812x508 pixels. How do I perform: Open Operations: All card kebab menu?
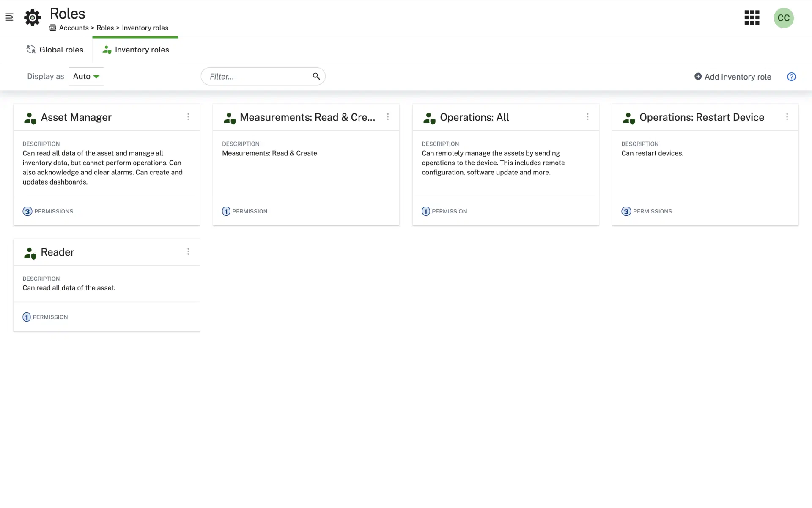point(587,117)
